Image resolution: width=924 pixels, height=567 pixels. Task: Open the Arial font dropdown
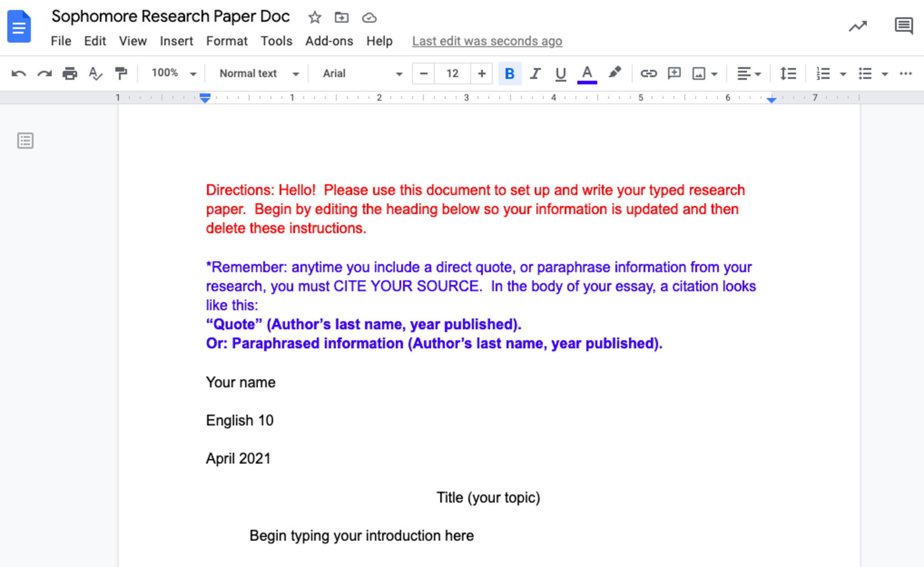click(x=362, y=74)
